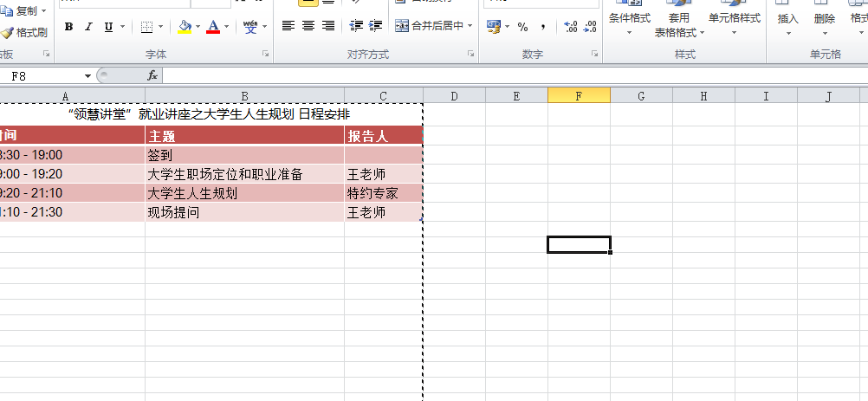Open 复制 dropdown arrow
The height and width of the screenshot is (401, 868).
point(44,10)
